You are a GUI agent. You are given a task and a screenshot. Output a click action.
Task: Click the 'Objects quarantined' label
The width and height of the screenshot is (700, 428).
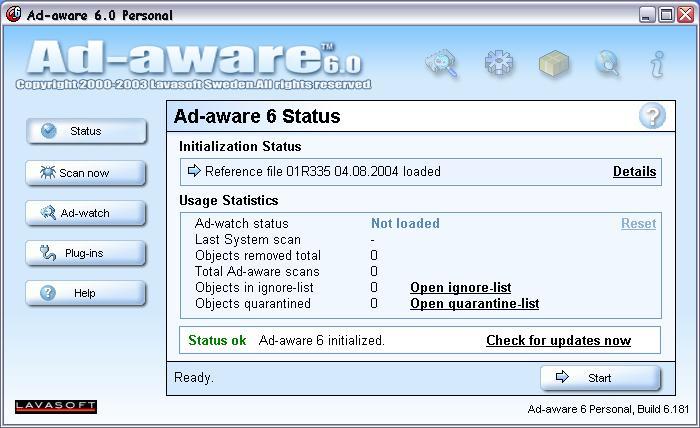pyautogui.click(x=253, y=303)
